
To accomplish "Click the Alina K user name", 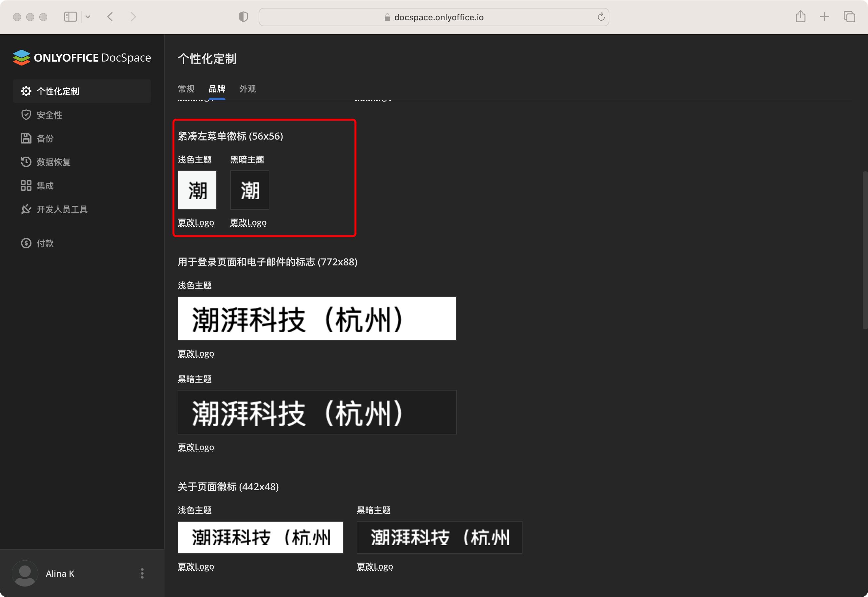I will coord(60,573).
